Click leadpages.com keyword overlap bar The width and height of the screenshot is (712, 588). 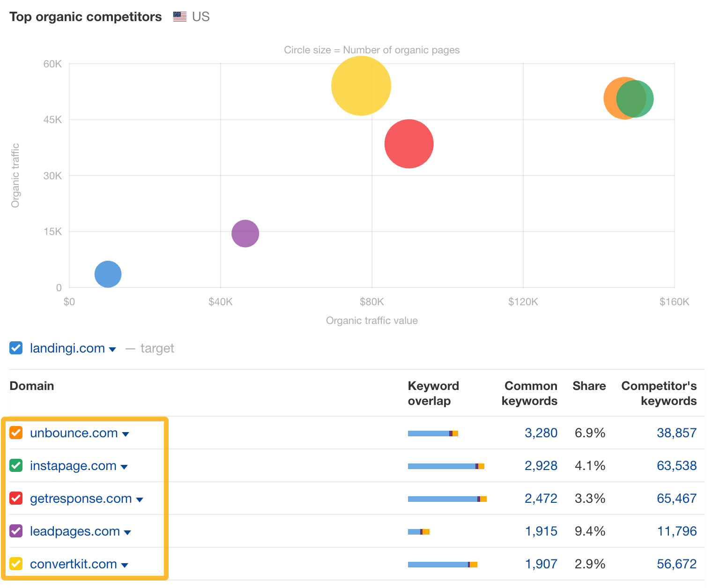[419, 531]
